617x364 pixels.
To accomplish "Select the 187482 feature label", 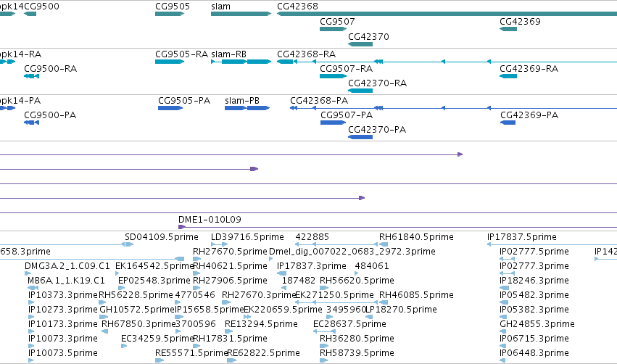I will 299,280.
